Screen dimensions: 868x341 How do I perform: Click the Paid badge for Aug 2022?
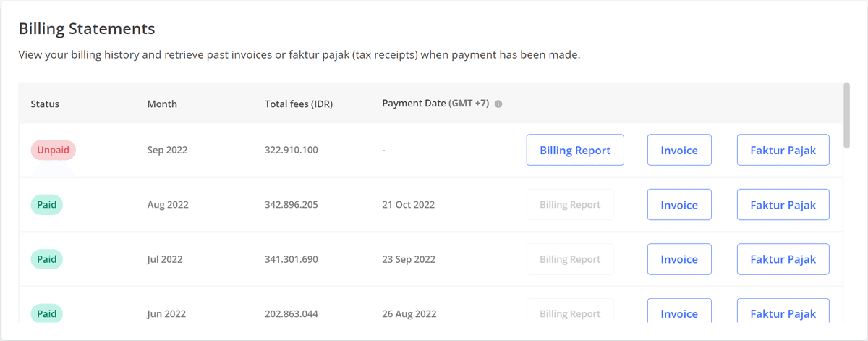[x=47, y=205]
